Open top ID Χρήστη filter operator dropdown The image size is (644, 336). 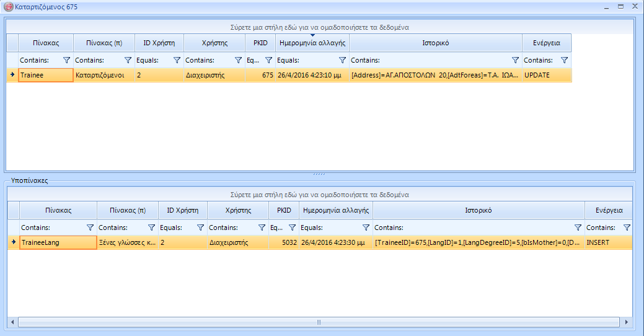(148, 61)
